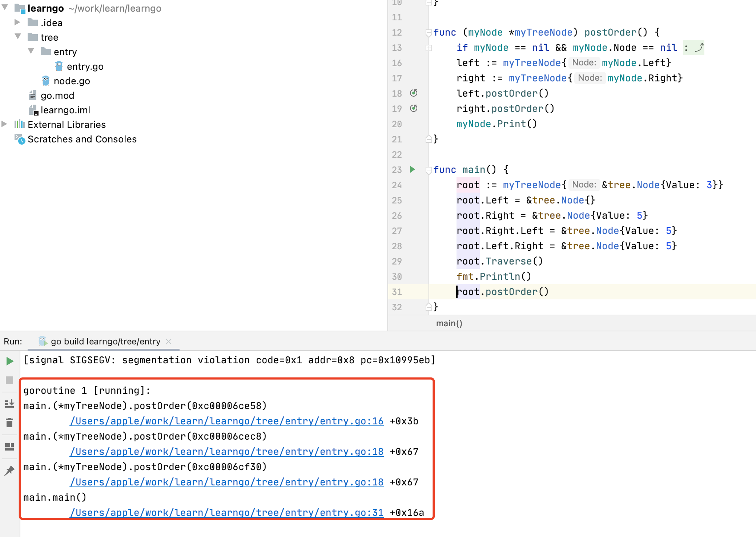Click the Scroll to end icon
This screenshot has width=756, height=537.
[x=9, y=403]
